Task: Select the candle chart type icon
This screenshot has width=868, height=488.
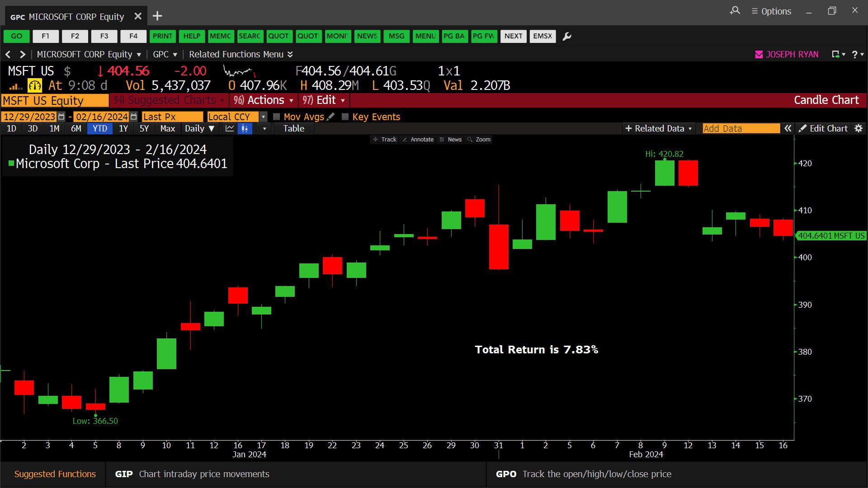Action: click(245, 129)
